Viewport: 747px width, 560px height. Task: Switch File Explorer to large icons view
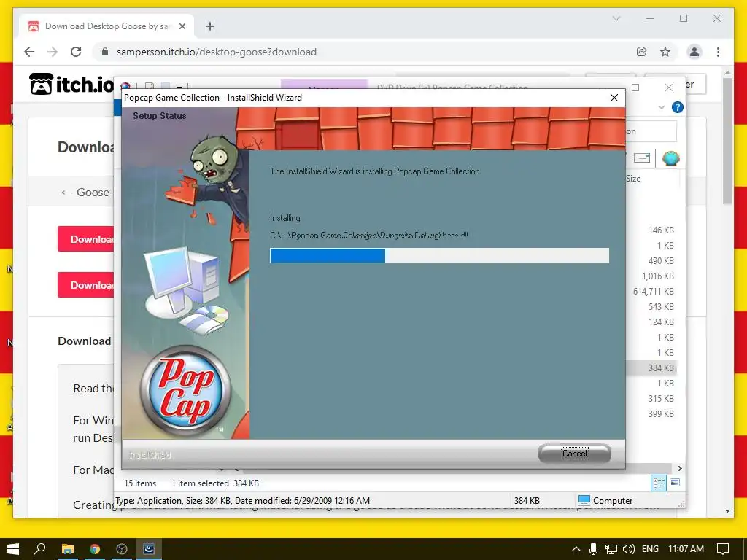(675, 483)
